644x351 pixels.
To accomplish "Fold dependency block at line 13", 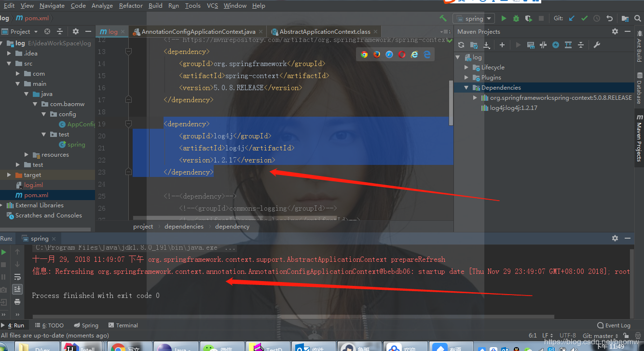I will 128,51.
